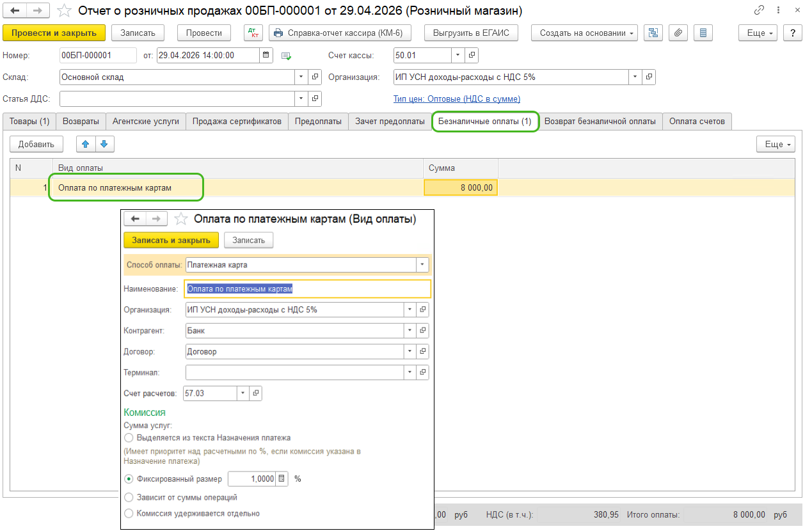Star the Вид оплаты dialog as favorite
The height and width of the screenshot is (531, 812).
(181, 219)
